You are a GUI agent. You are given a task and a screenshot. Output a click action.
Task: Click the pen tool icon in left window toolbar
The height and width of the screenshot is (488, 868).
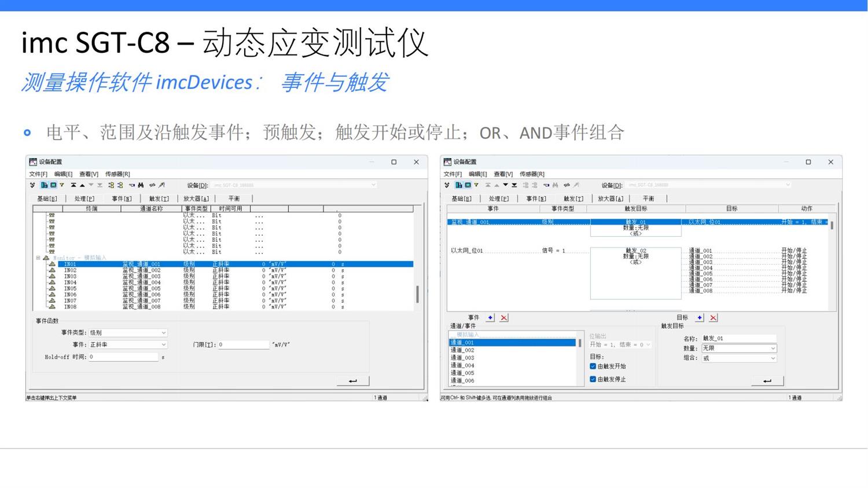coord(161,185)
